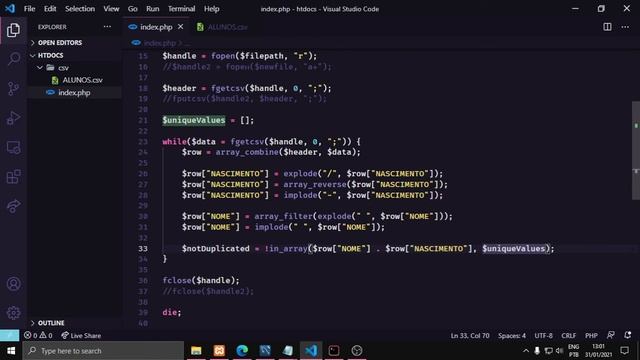Image resolution: width=640 pixels, height=360 pixels.
Task: Open XAMPP from the taskbar
Action: pyautogui.click(x=219, y=351)
